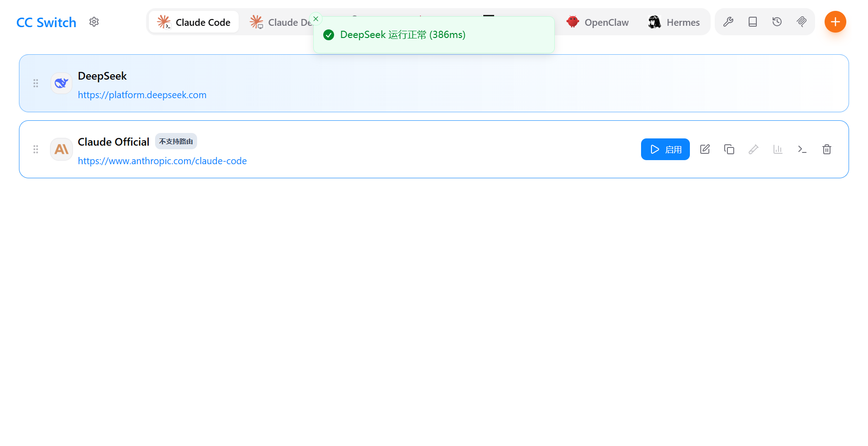
Task: Click the CC Switch title link
Action: 46,22
